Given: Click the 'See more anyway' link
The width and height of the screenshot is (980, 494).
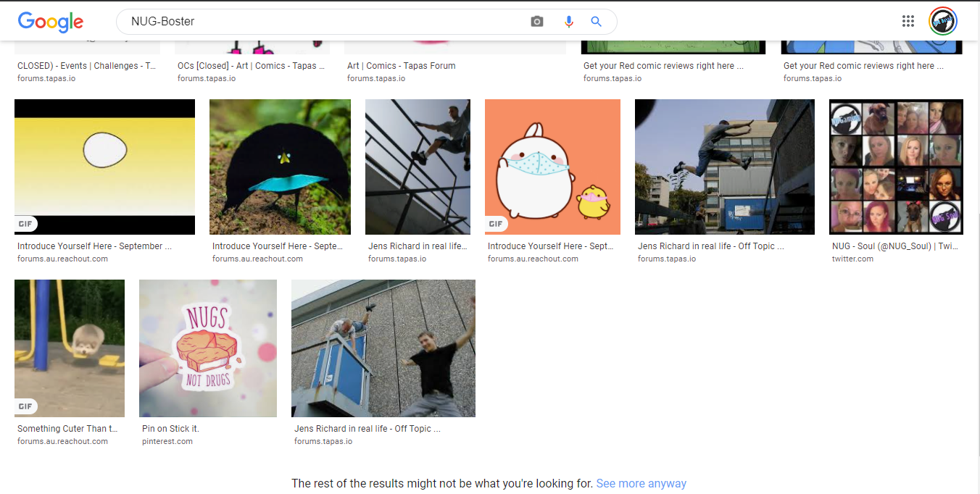Looking at the screenshot, I should coord(641,483).
